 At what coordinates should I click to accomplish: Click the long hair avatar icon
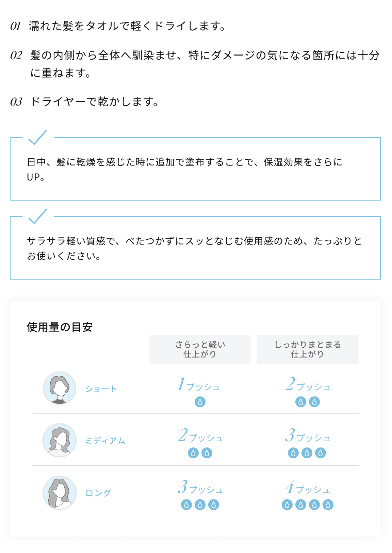(x=60, y=492)
